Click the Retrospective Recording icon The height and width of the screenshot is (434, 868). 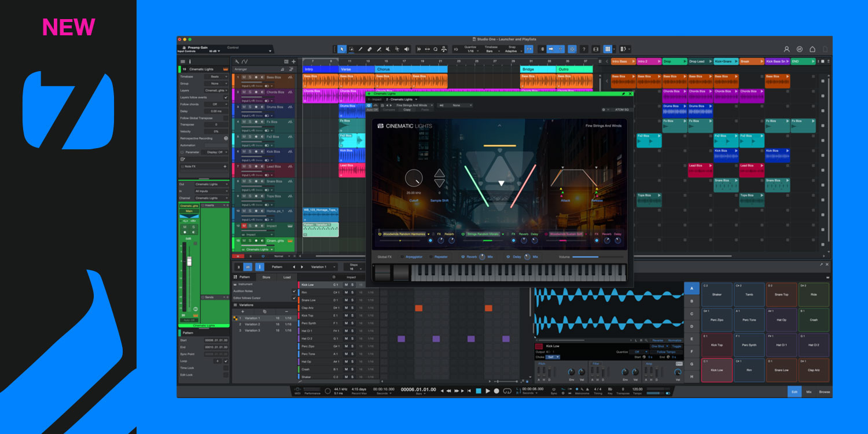click(x=226, y=138)
